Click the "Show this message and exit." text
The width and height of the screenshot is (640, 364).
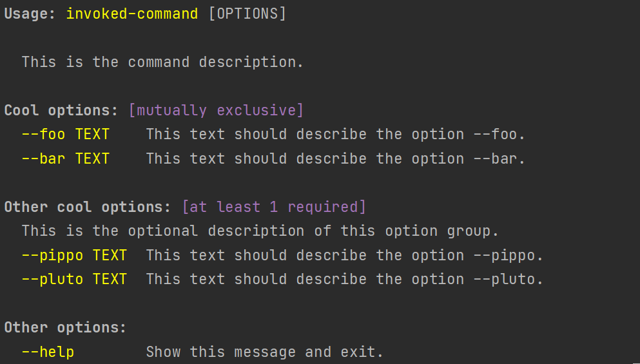pos(265,352)
